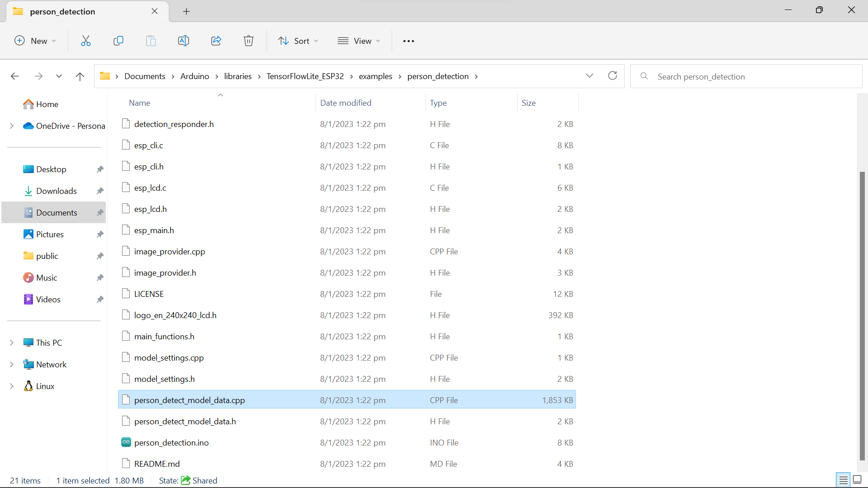Open the Sort dropdown menu
The image size is (868, 488).
point(298,41)
